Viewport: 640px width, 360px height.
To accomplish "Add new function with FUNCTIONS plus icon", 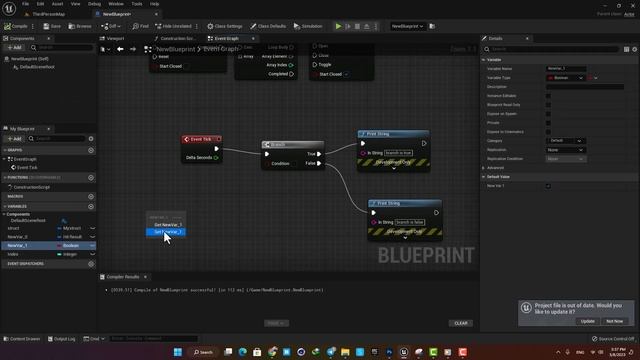I will click(91, 178).
